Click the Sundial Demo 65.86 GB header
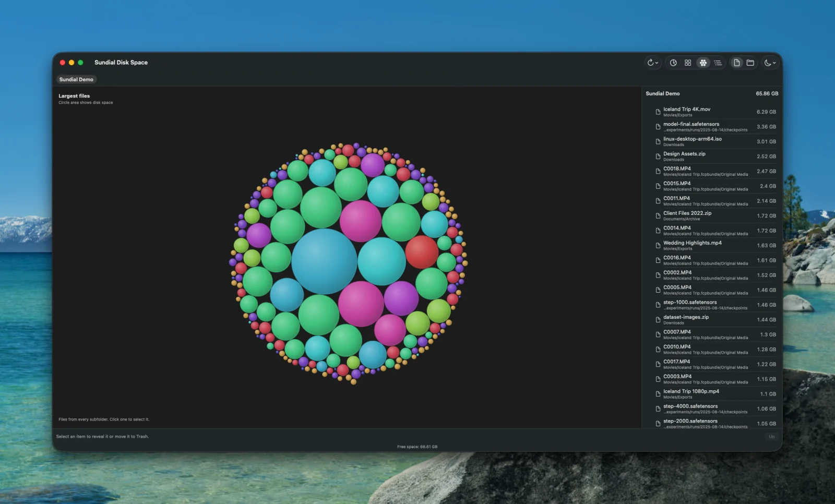835x504 pixels. click(x=712, y=93)
